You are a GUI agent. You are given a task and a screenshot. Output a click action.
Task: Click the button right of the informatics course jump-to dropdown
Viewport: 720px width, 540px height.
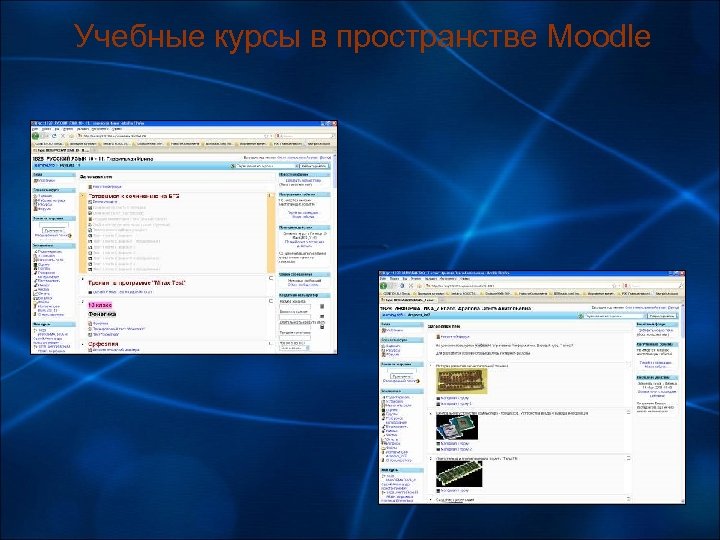[662, 316]
